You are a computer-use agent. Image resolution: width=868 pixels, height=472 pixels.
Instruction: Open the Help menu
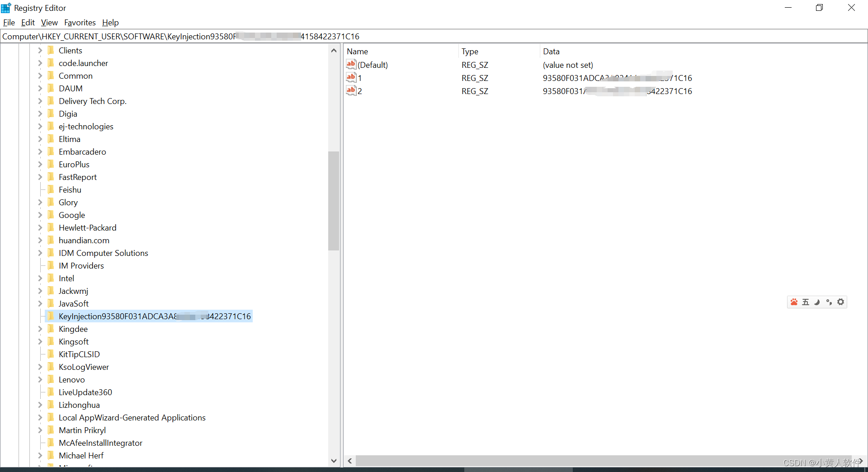(110, 23)
